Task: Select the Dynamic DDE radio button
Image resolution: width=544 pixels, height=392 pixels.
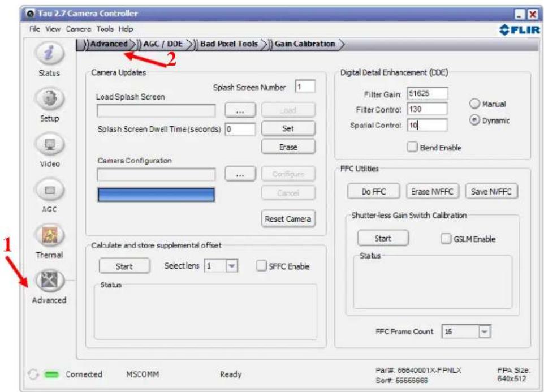Action: coord(474,120)
